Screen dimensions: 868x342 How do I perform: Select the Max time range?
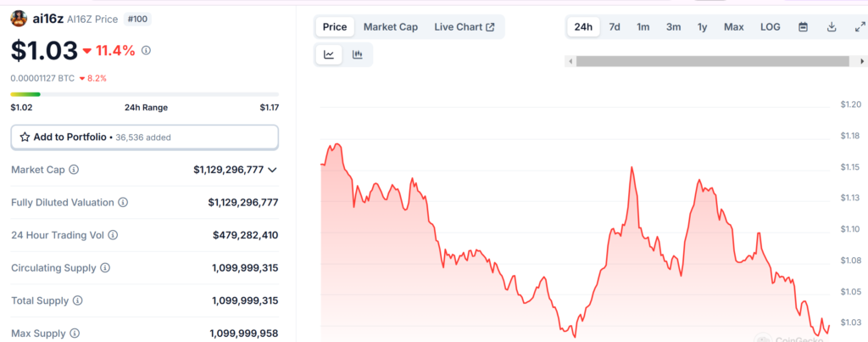click(x=733, y=27)
